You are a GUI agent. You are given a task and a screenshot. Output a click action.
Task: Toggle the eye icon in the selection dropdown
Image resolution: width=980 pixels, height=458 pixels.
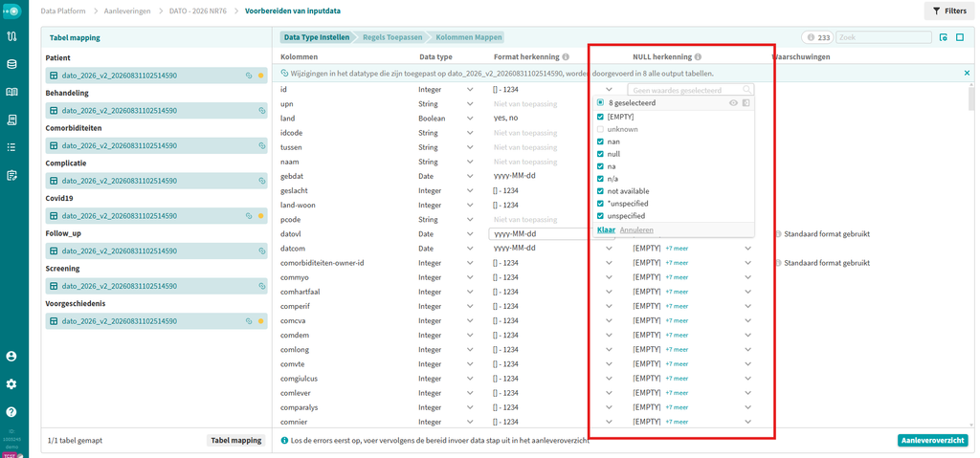pyautogui.click(x=734, y=103)
